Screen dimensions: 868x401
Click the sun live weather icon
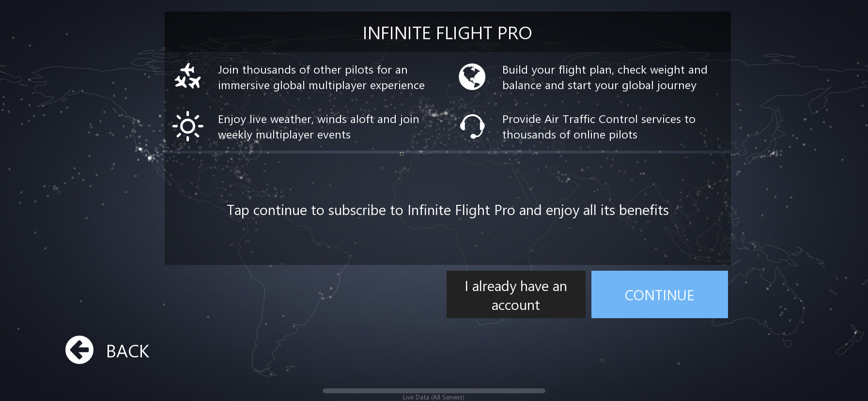187,126
